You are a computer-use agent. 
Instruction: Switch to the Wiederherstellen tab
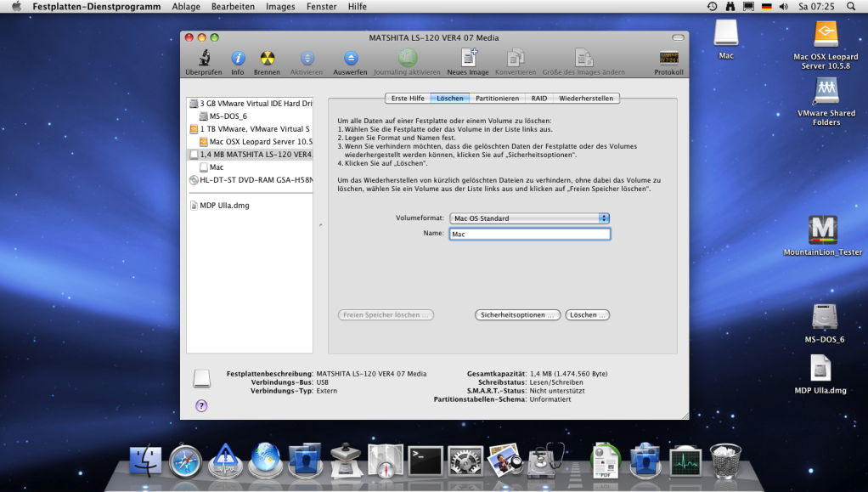586,99
